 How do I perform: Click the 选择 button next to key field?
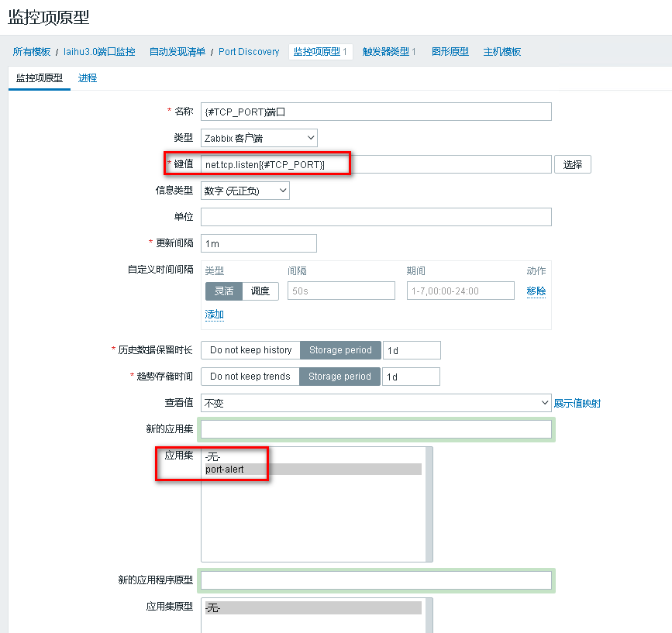click(572, 164)
